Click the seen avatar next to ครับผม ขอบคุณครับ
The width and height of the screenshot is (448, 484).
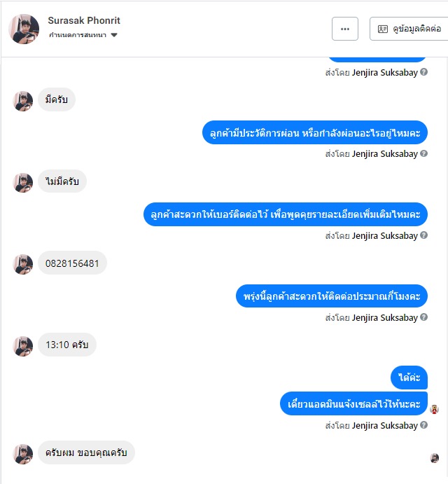coord(435,458)
